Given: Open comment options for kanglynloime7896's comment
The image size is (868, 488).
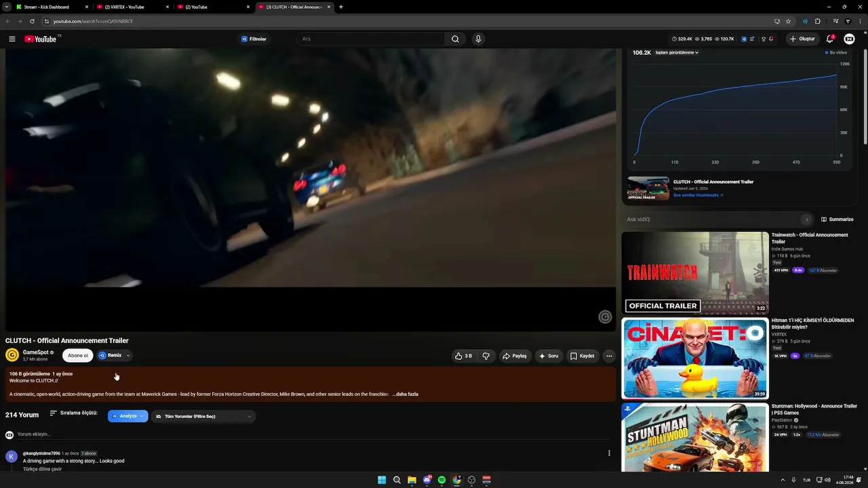Looking at the screenshot, I should 609,453.
